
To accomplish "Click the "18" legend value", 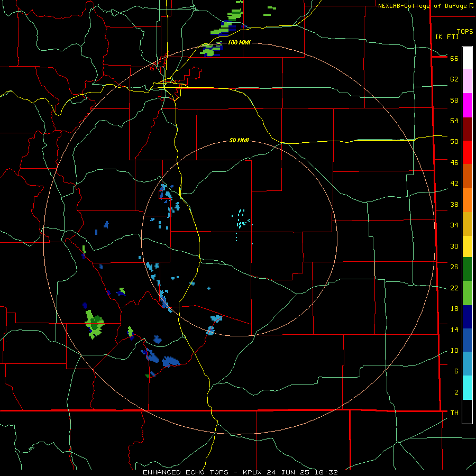I will pyautogui.click(x=454, y=309).
